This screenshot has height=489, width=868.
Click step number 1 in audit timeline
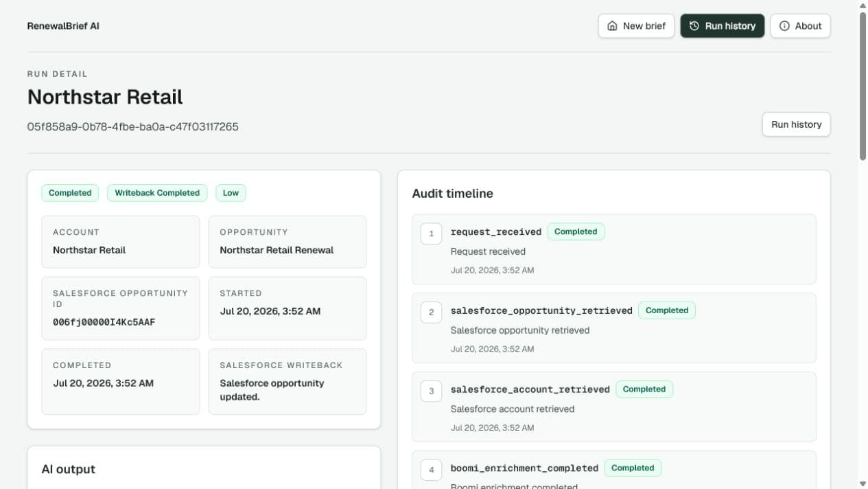(431, 234)
